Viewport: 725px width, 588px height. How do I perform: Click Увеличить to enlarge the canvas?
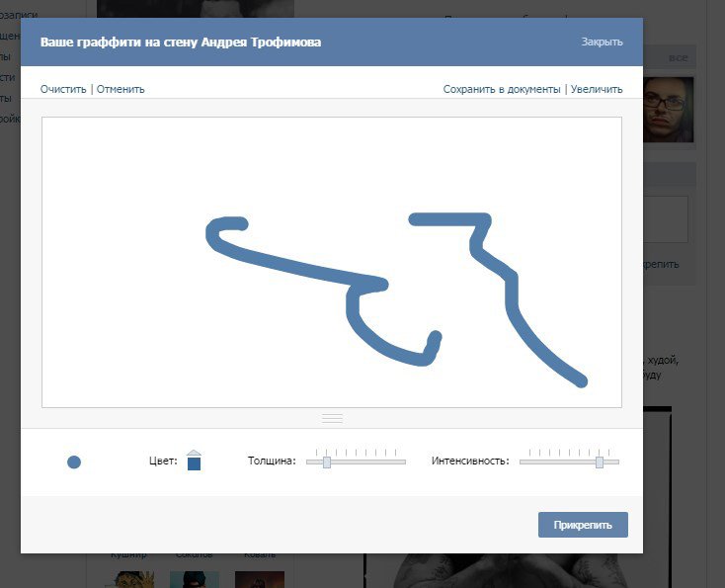click(597, 89)
